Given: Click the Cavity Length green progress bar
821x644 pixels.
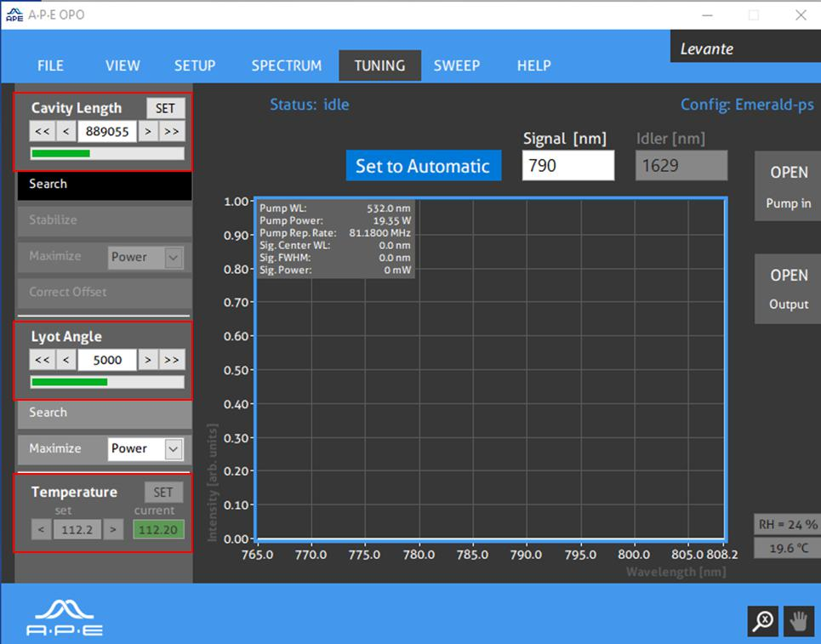Looking at the screenshot, I should [106, 154].
